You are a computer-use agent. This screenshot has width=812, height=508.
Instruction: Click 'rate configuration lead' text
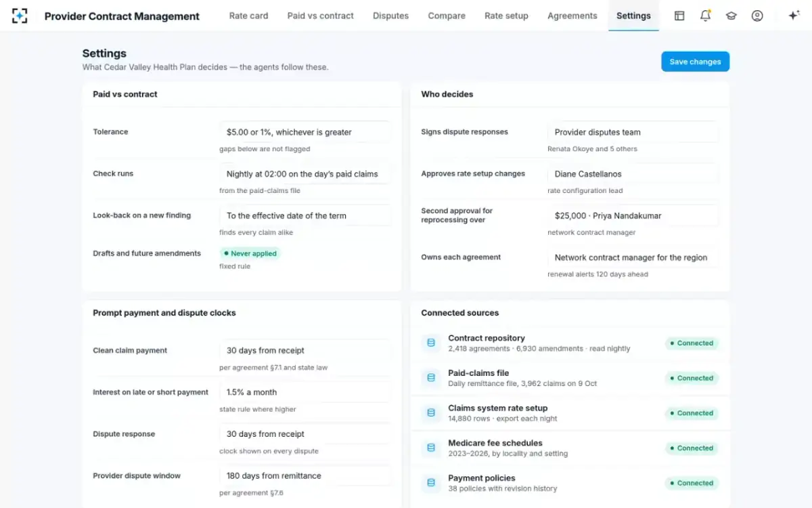pos(585,191)
